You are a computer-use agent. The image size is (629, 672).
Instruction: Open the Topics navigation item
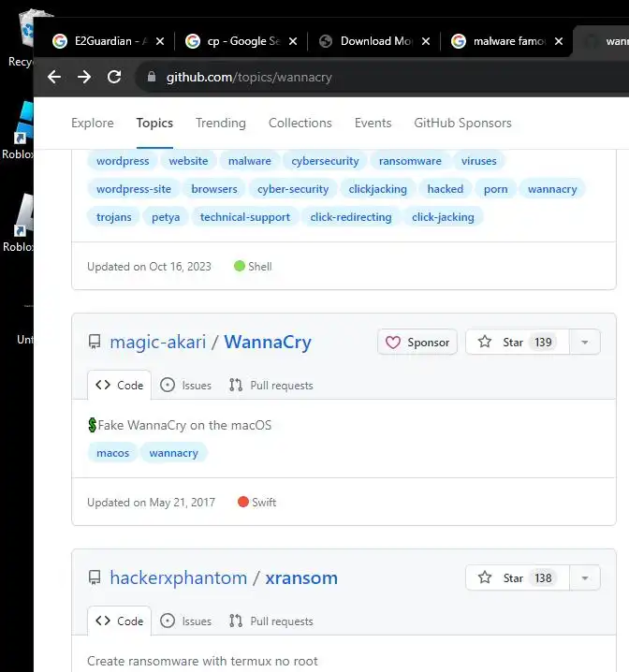[154, 123]
